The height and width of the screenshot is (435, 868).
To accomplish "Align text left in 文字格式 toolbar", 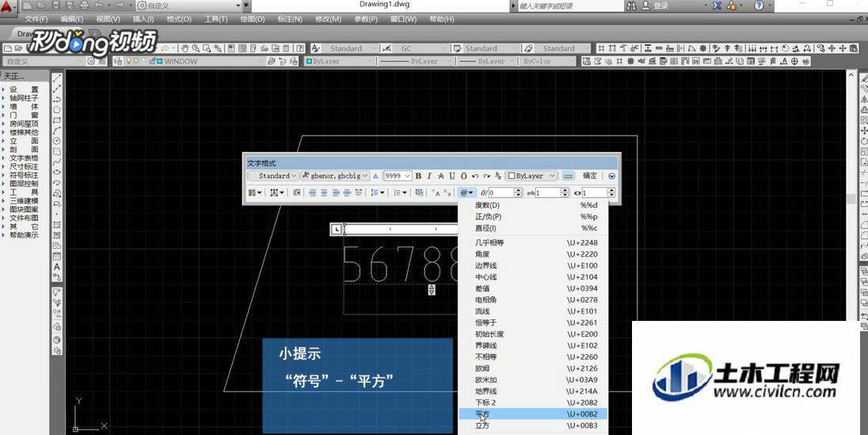I will (313, 193).
